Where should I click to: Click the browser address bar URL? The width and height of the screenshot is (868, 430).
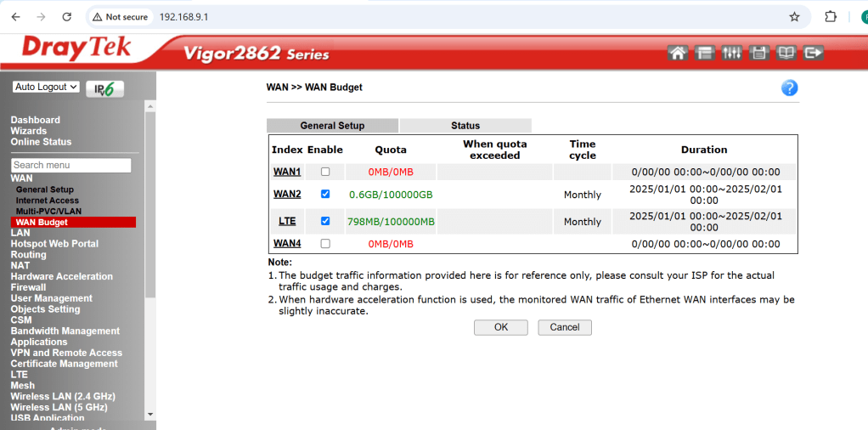[183, 17]
